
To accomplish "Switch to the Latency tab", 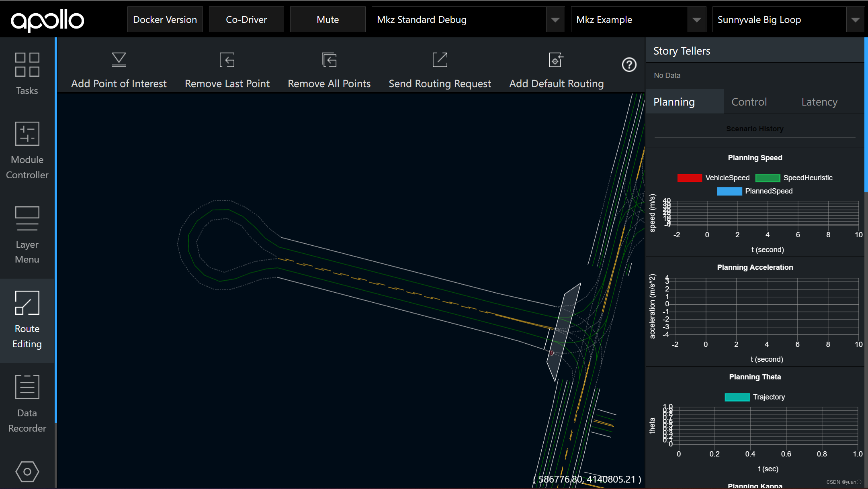I will (819, 102).
